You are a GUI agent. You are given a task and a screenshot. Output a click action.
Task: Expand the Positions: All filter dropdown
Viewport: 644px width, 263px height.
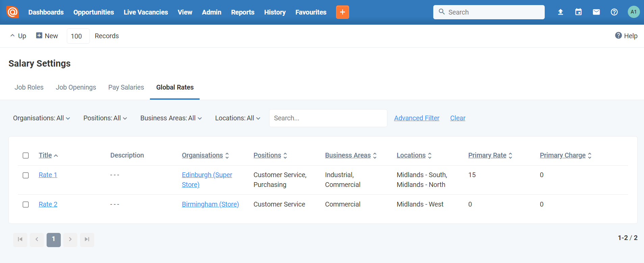coord(105,118)
